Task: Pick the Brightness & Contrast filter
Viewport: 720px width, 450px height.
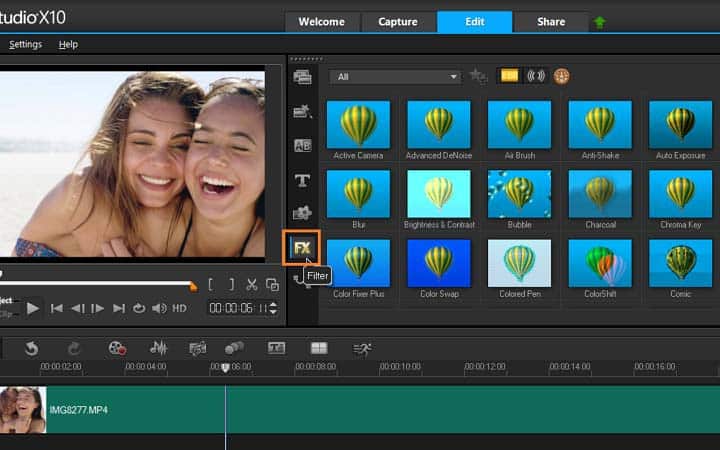Action: (439, 194)
